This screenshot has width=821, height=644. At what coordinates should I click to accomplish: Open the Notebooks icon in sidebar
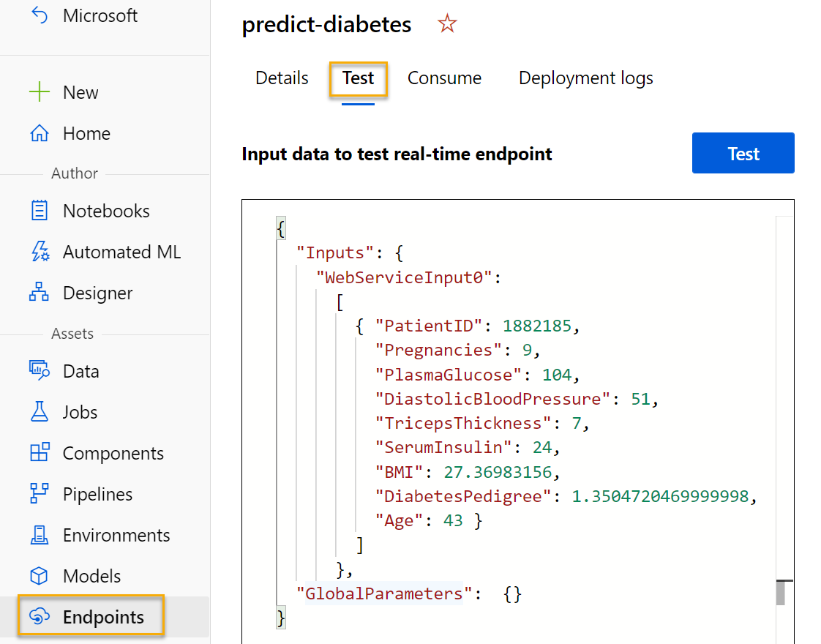pos(39,211)
